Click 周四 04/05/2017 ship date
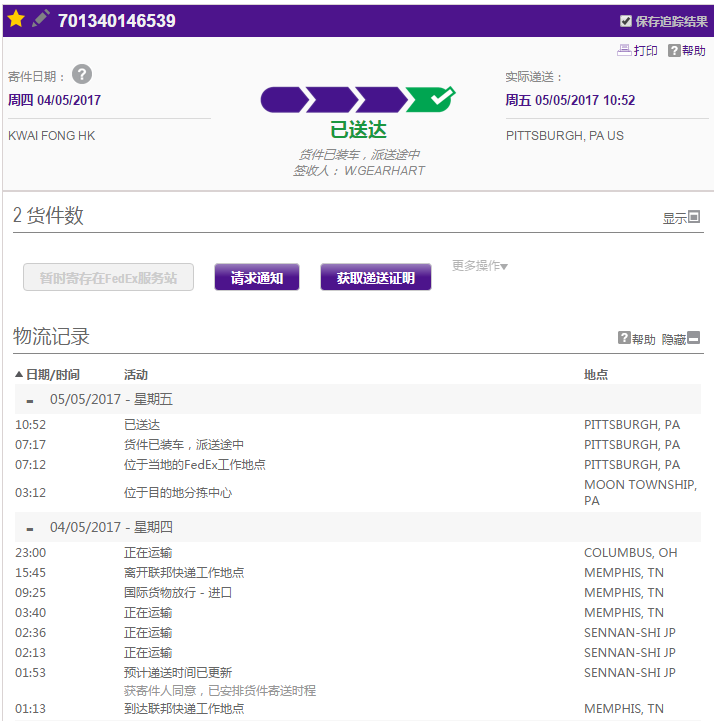714x721 pixels. click(x=55, y=100)
